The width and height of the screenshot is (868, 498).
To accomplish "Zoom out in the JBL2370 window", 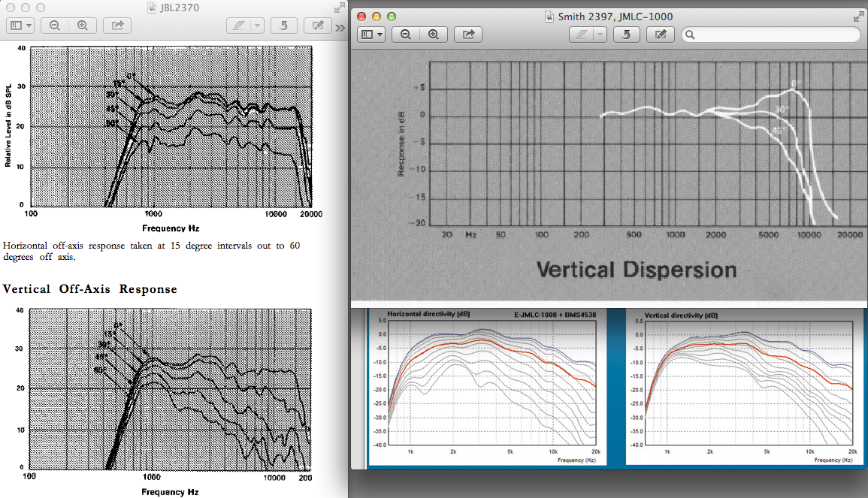I will pyautogui.click(x=55, y=26).
